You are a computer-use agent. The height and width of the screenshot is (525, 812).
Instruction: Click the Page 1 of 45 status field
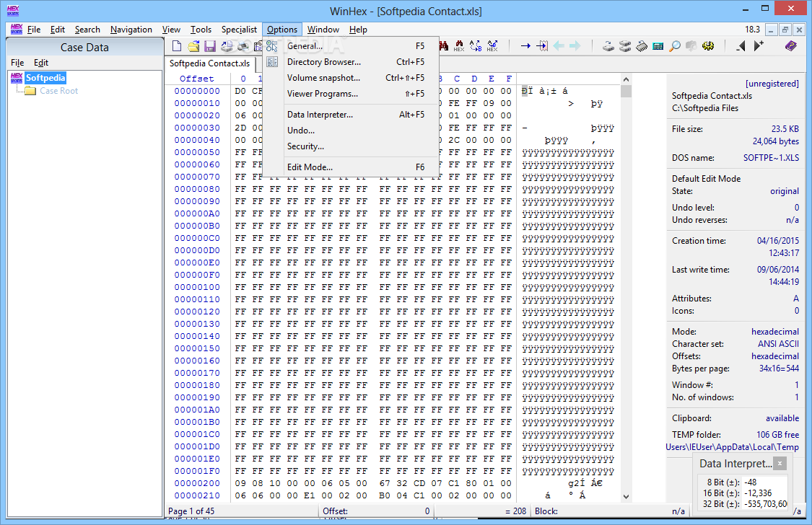coord(241,511)
